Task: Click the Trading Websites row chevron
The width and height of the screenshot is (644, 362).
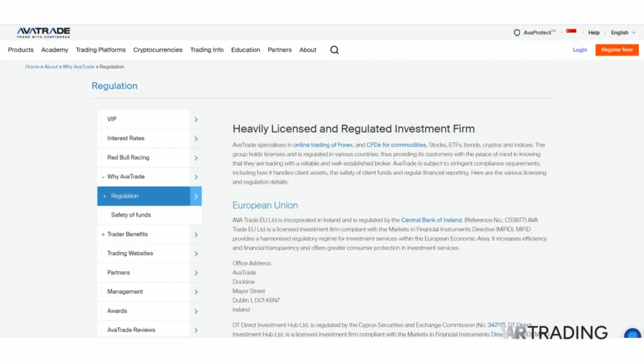Action: tap(196, 253)
